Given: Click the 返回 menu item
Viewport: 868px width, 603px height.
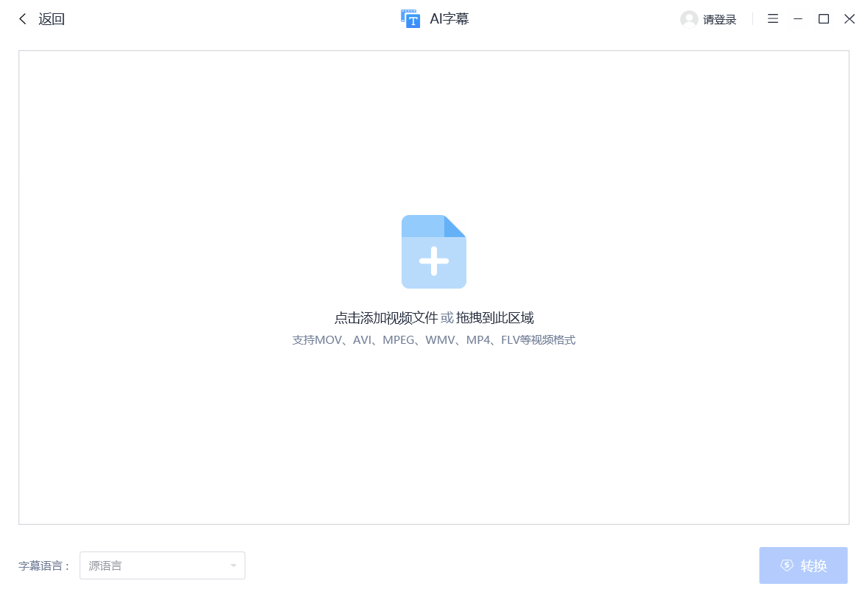Looking at the screenshot, I should pyautogui.click(x=49, y=18).
